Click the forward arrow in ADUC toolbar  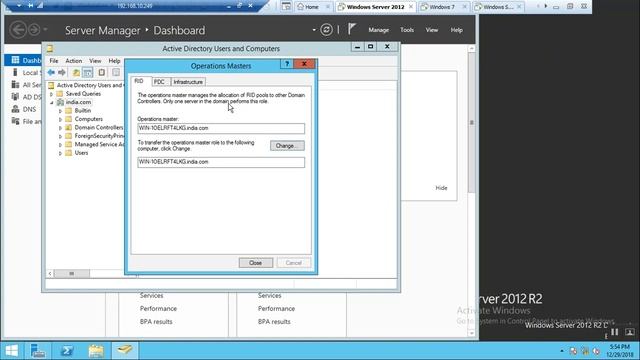pyautogui.click(x=62, y=73)
